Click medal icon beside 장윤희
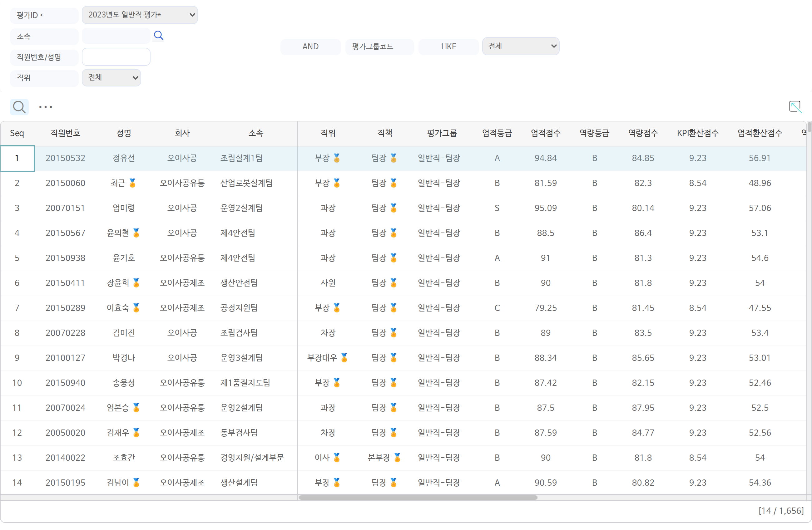 (136, 283)
